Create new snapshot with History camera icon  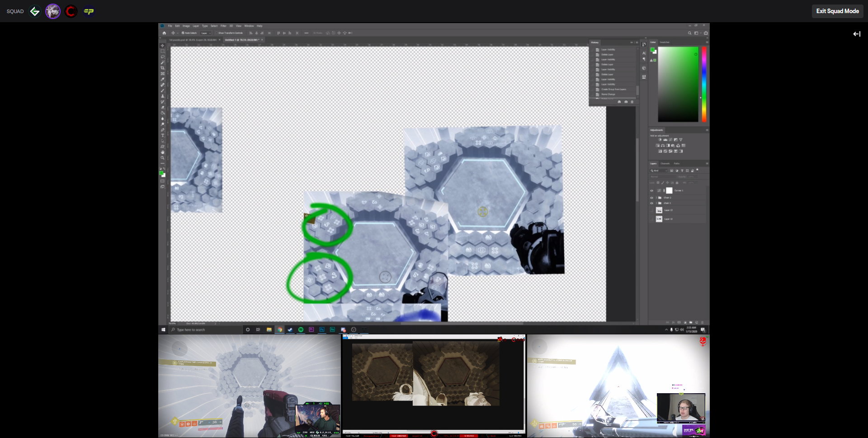tap(626, 102)
